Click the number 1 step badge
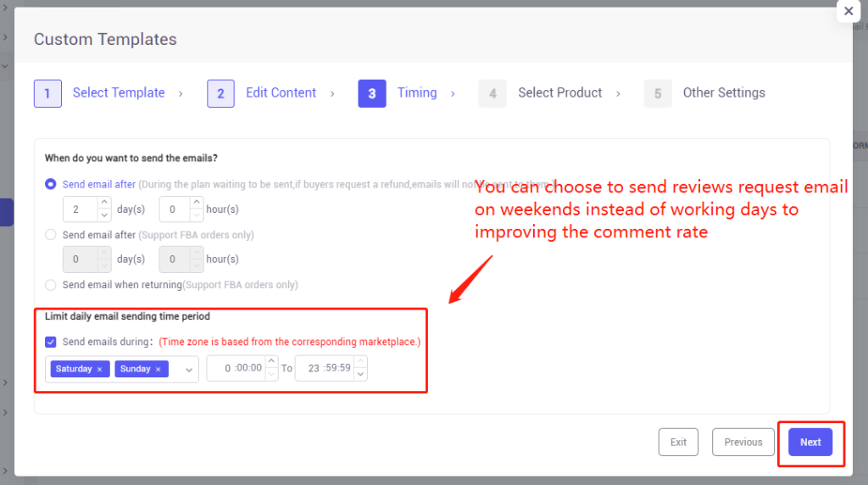The width and height of the screenshot is (868, 485). [47, 93]
